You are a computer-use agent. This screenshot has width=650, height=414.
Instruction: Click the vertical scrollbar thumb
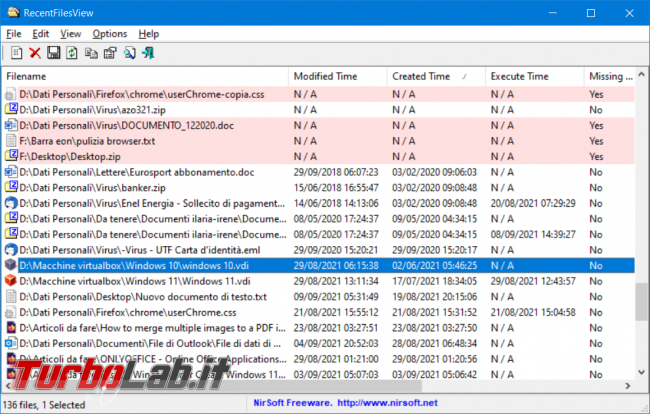[x=642, y=302]
